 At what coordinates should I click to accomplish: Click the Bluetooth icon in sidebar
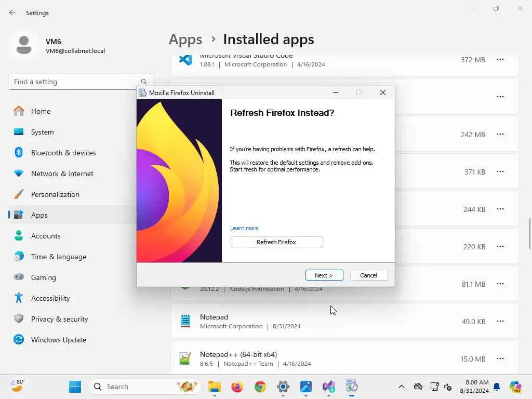point(19,152)
